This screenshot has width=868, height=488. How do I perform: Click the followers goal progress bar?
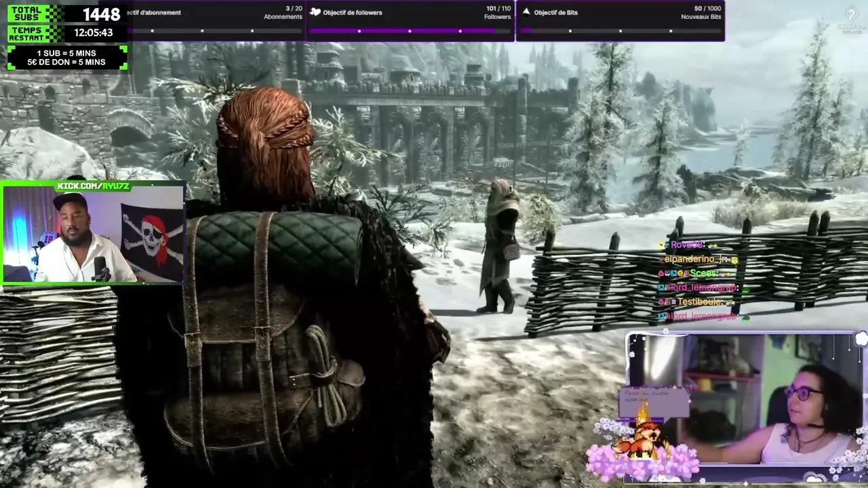tap(410, 30)
